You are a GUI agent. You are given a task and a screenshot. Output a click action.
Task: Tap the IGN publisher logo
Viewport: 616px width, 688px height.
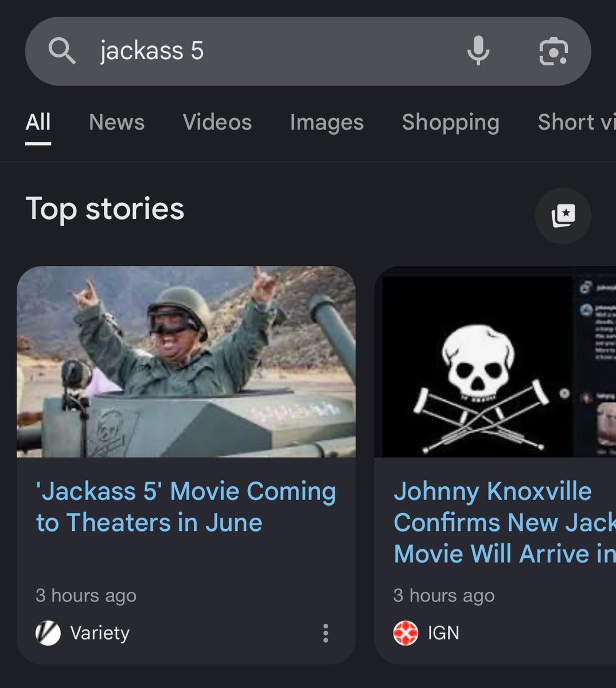[406, 633]
